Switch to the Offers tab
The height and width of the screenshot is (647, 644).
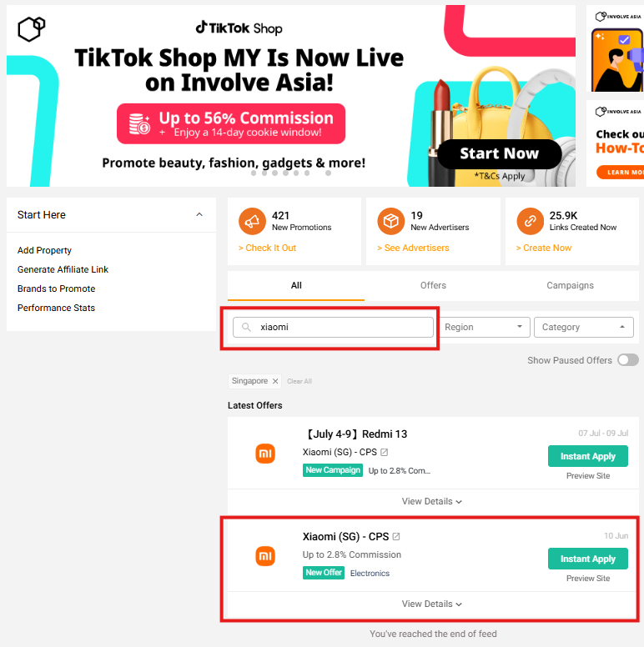pyautogui.click(x=433, y=285)
